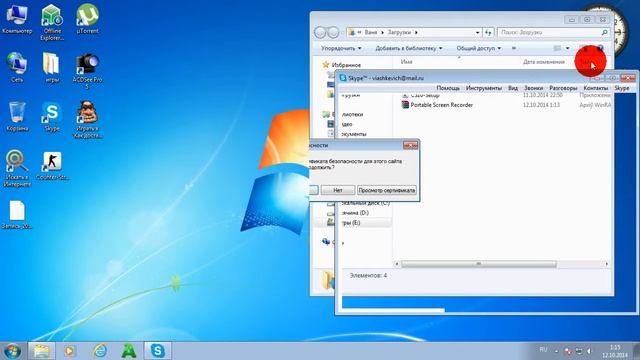Viewport: 640px width, 360px height.
Task: Click the Skype logo icon in the Skype title bar
Action: pyautogui.click(x=343, y=78)
